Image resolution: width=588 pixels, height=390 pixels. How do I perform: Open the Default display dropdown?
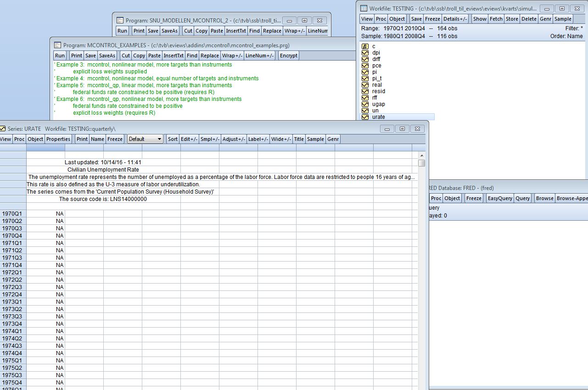click(145, 139)
